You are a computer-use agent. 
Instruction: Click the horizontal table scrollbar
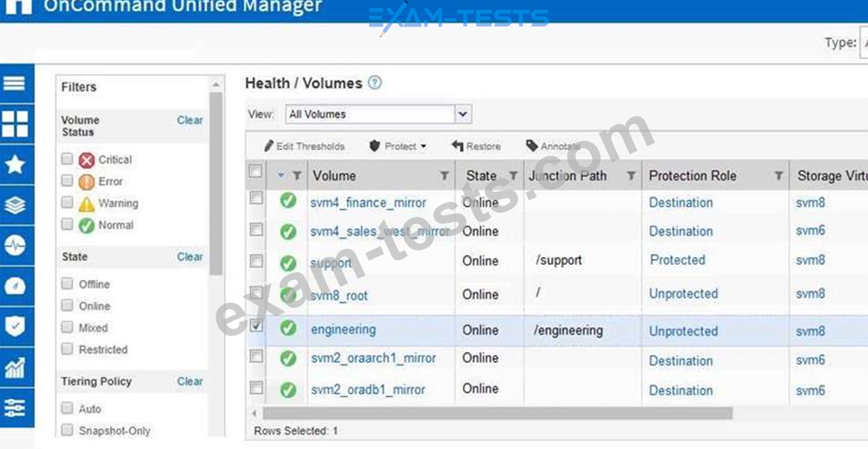pos(497,413)
